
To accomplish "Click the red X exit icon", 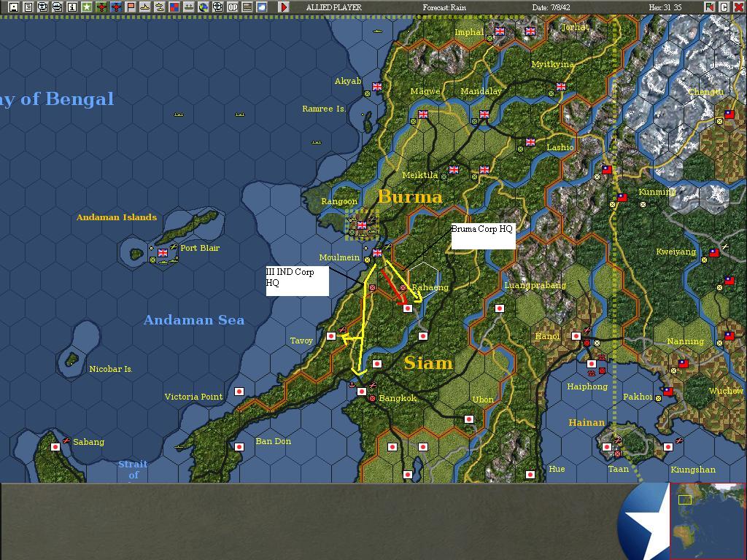I will pos(738,7).
